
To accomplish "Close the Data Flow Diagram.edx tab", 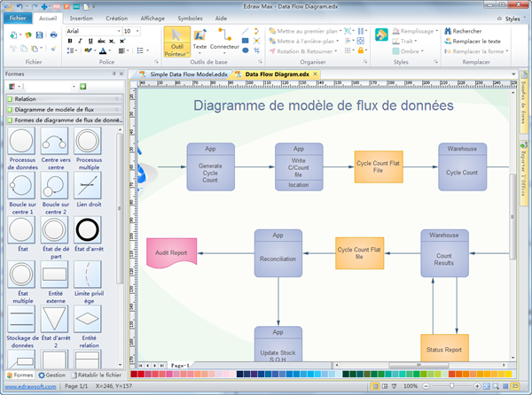I will click(x=315, y=74).
